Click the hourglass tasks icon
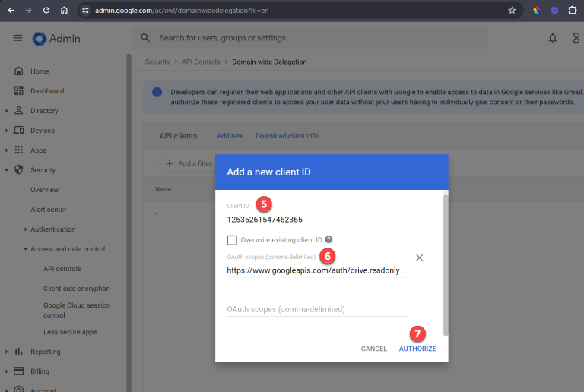This screenshot has width=584, height=392. click(576, 38)
